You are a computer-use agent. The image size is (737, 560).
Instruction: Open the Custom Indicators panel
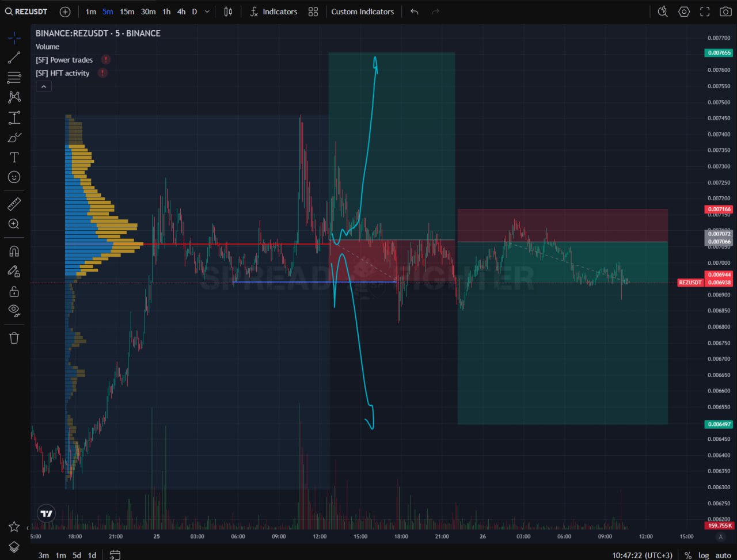tap(363, 11)
